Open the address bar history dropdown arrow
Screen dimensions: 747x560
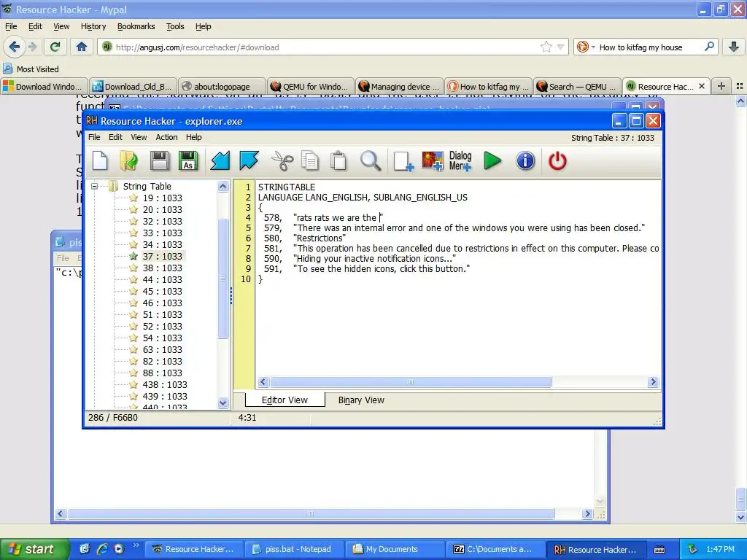coord(561,47)
